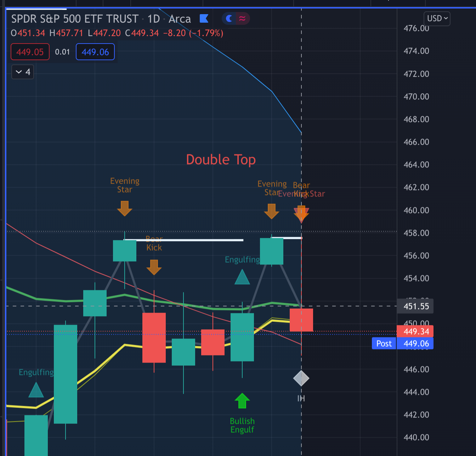Click the SPDR S&P 500 ETF TRUST title
The width and height of the screenshot is (476, 456).
[75, 19]
